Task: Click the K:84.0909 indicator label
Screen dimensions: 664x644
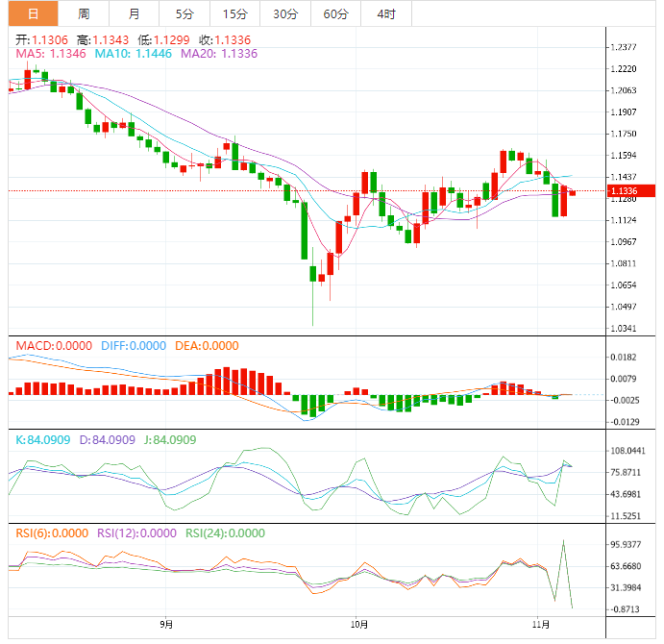Action: point(43,440)
